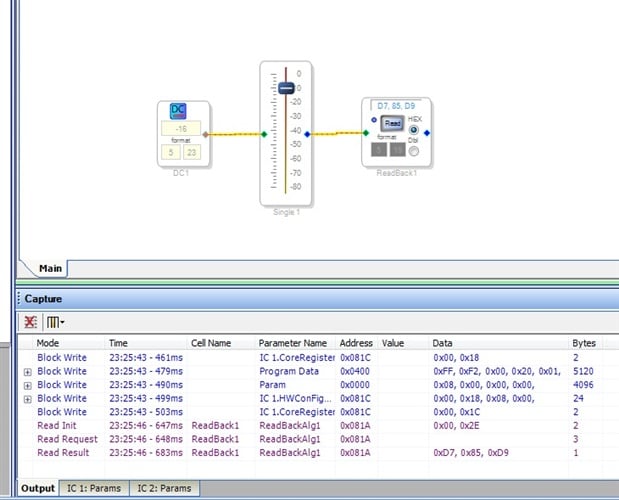Viewport: 619px width, 500px height.
Task: Expand the Program Data Block Write row
Action: click(28, 372)
